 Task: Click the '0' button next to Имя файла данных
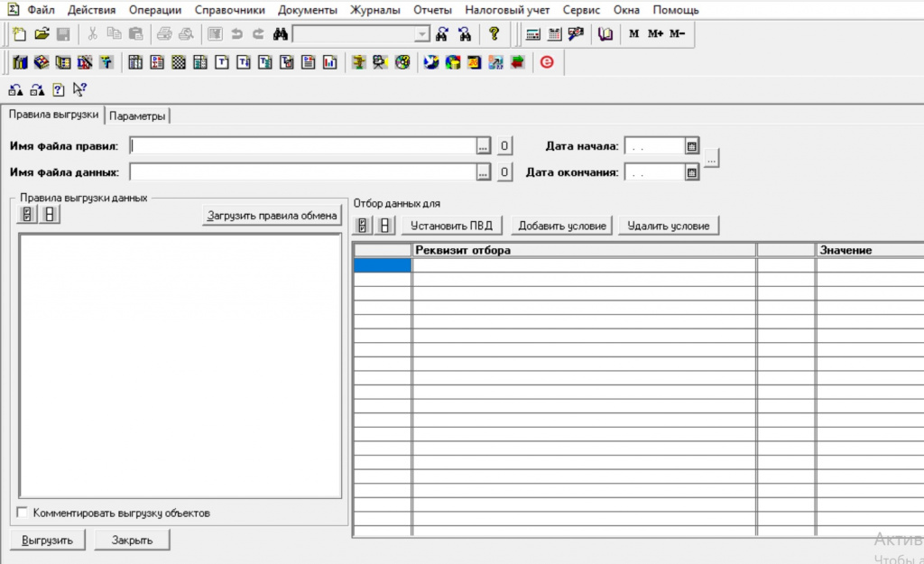pyautogui.click(x=504, y=172)
